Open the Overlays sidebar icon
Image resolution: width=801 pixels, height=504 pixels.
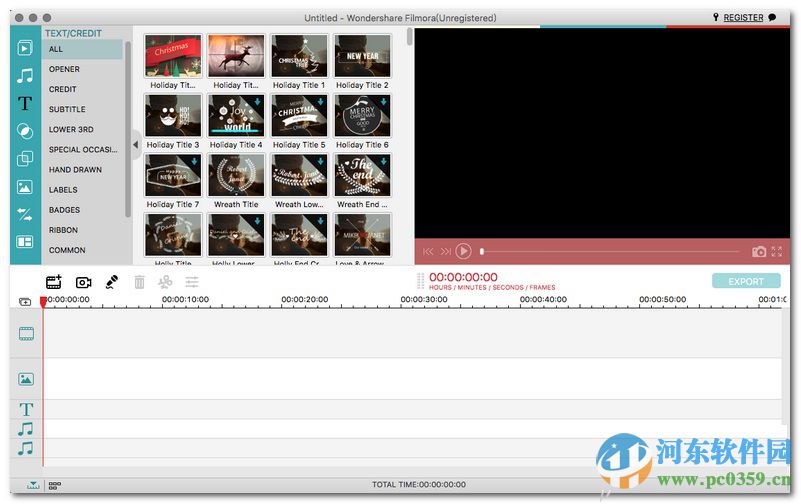(x=25, y=159)
